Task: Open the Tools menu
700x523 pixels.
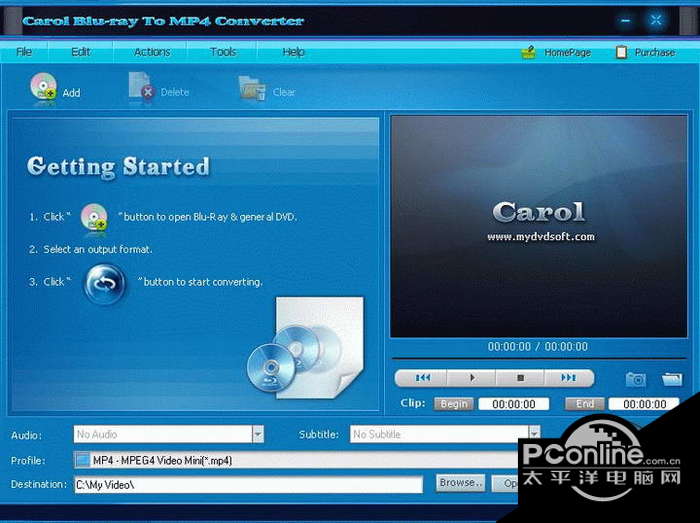Action: (223, 52)
